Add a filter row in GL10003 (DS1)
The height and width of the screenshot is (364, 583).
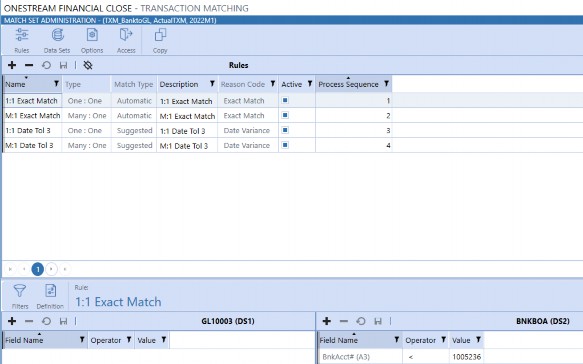12,321
